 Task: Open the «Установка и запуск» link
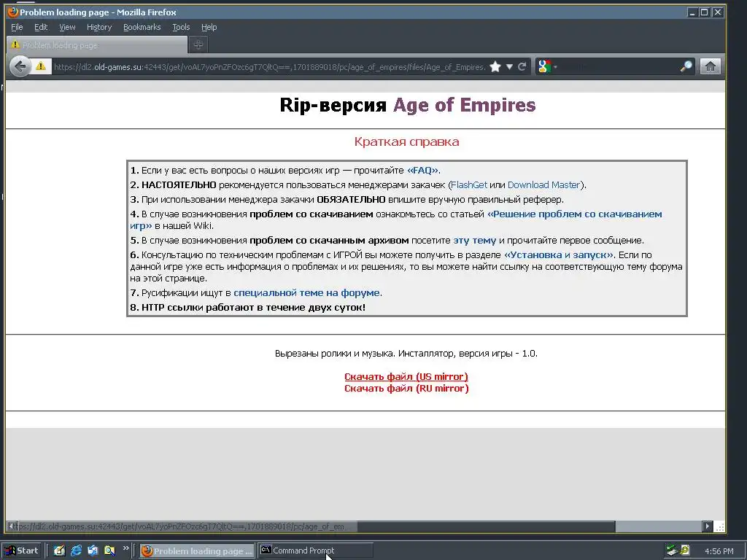pyautogui.click(x=559, y=254)
